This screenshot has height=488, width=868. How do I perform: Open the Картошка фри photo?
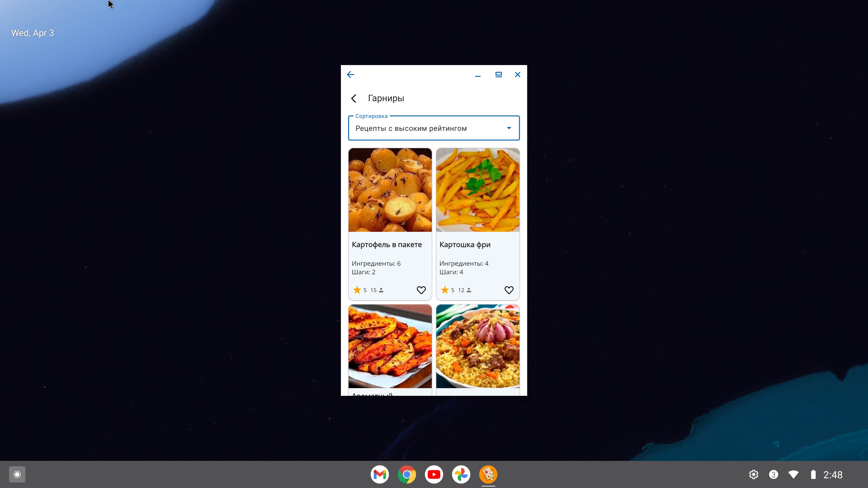[477, 190]
